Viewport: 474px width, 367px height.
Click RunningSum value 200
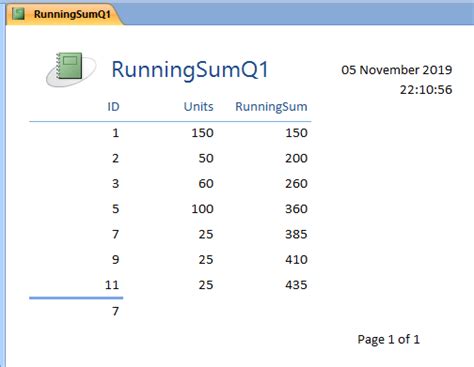tap(296, 158)
